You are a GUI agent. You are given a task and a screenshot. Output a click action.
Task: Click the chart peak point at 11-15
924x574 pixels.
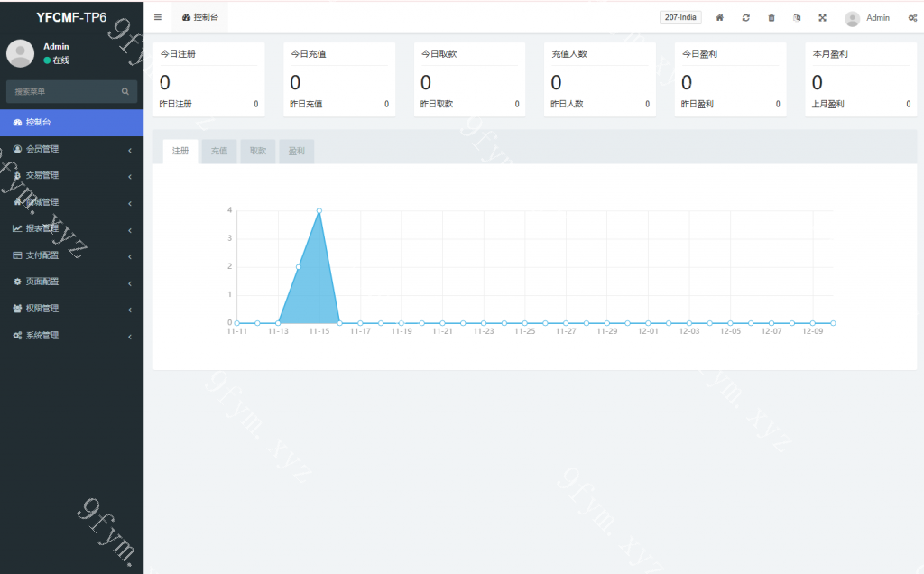tap(319, 210)
